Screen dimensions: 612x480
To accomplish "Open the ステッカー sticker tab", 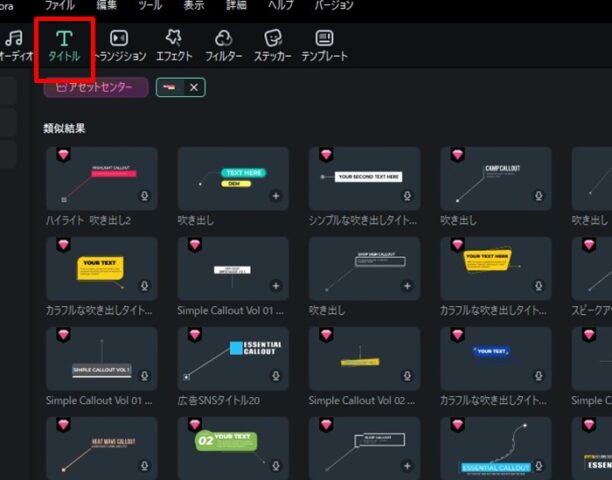I will (x=272, y=46).
